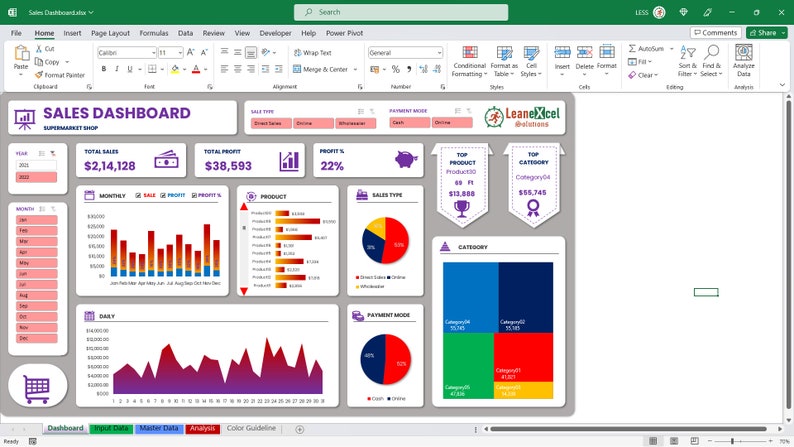Image resolution: width=794 pixels, height=447 pixels.
Task: Switch to the Power Pivot tab
Action: coord(344,33)
